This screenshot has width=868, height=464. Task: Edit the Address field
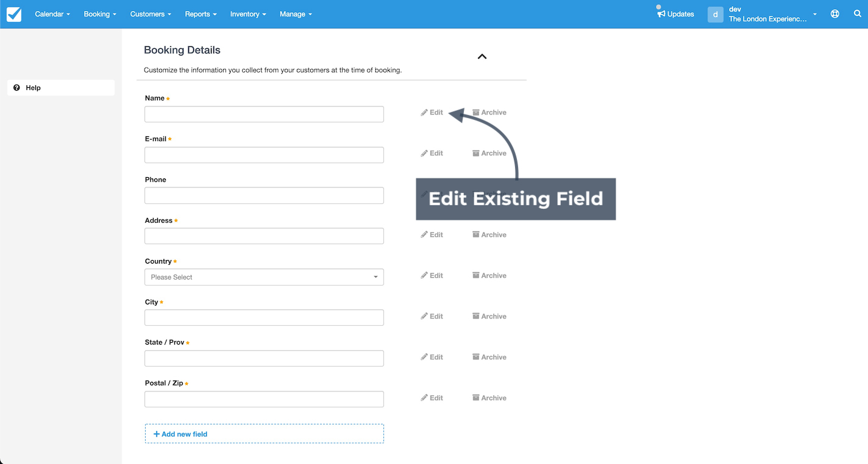pos(432,235)
